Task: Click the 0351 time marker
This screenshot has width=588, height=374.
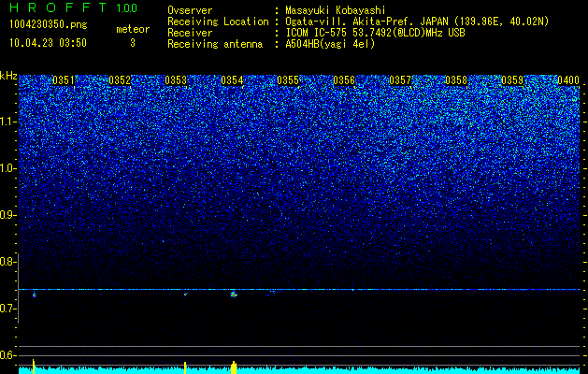Action: pyautogui.click(x=64, y=80)
